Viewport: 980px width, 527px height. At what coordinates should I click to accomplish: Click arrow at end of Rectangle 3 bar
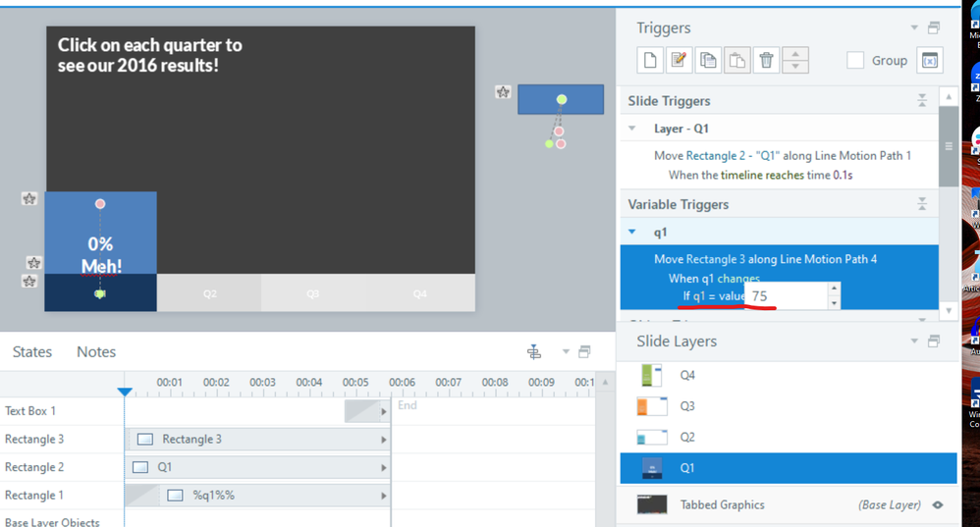(384, 440)
